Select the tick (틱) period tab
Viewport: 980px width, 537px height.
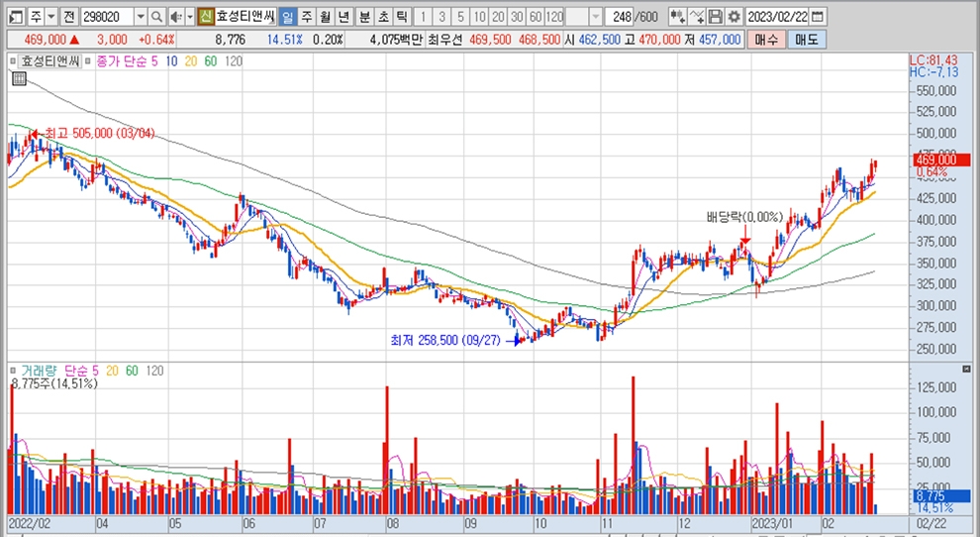click(401, 17)
